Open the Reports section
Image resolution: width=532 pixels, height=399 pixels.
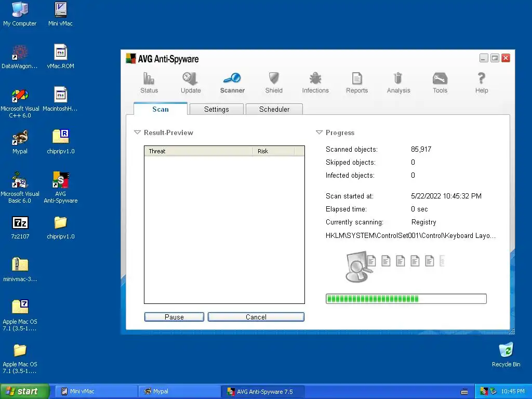356,83
